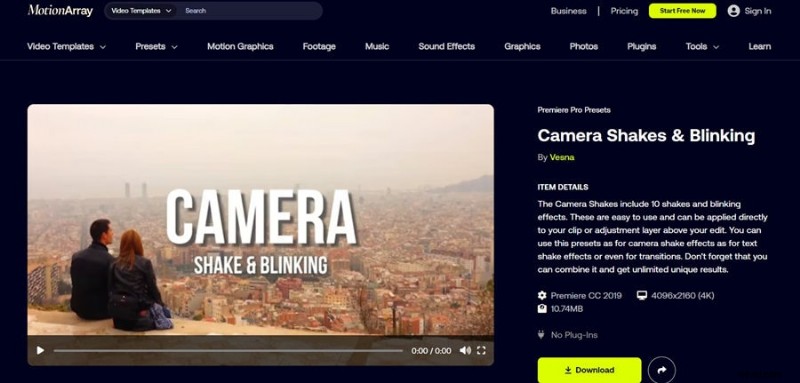Go to Photos
The image size is (800, 383).
coord(584,46)
